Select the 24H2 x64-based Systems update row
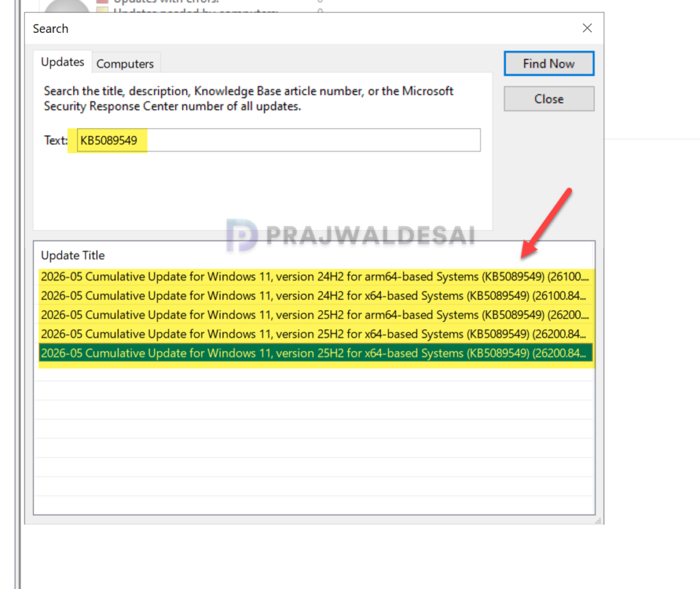Screen dimensions: 700x589 click(314, 296)
